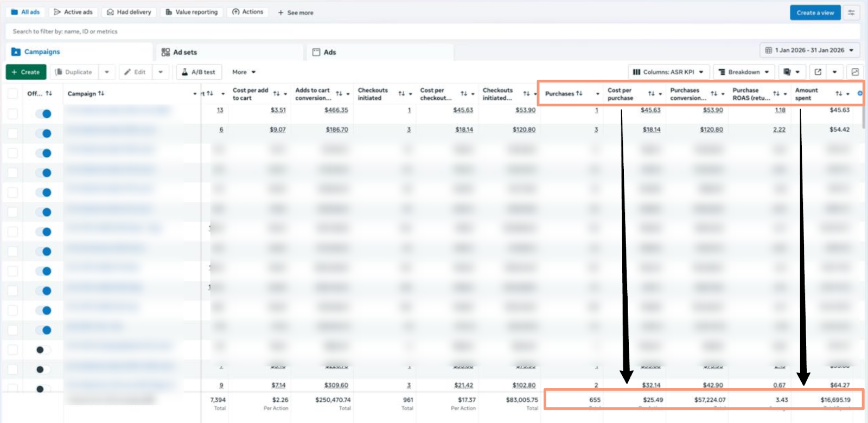Viewport: 868px width, 423px height.
Task: Click the export/share icon button
Action: coord(818,72)
